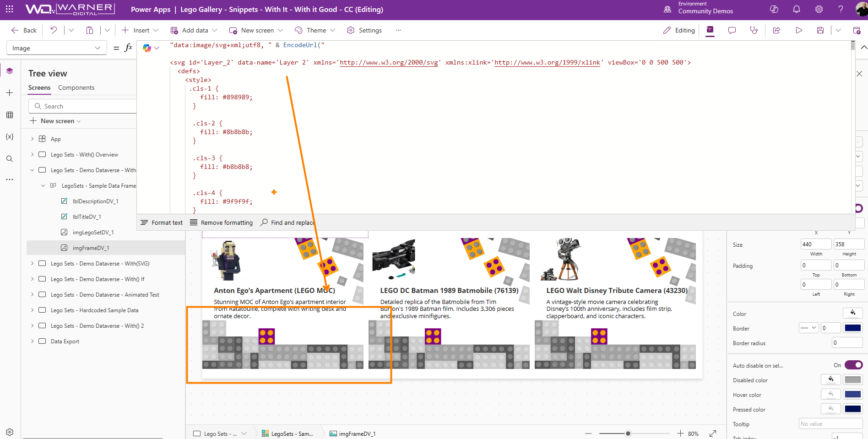Click the Copilot icon in header
Image resolution: width=868 pixels, height=439 pixels.
[774, 9]
